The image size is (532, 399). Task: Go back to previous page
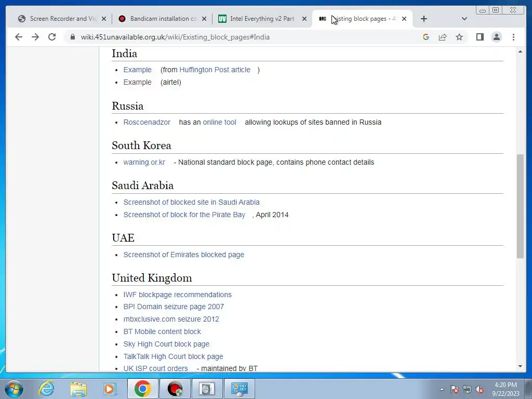click(19, 37)
